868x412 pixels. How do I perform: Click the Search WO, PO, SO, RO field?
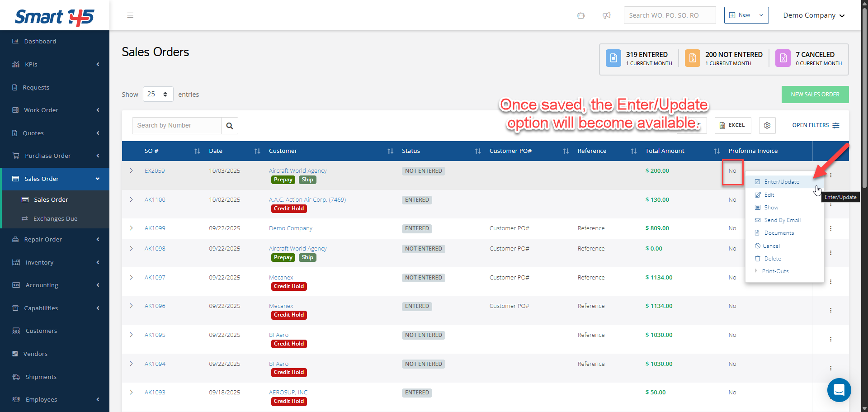669,15
